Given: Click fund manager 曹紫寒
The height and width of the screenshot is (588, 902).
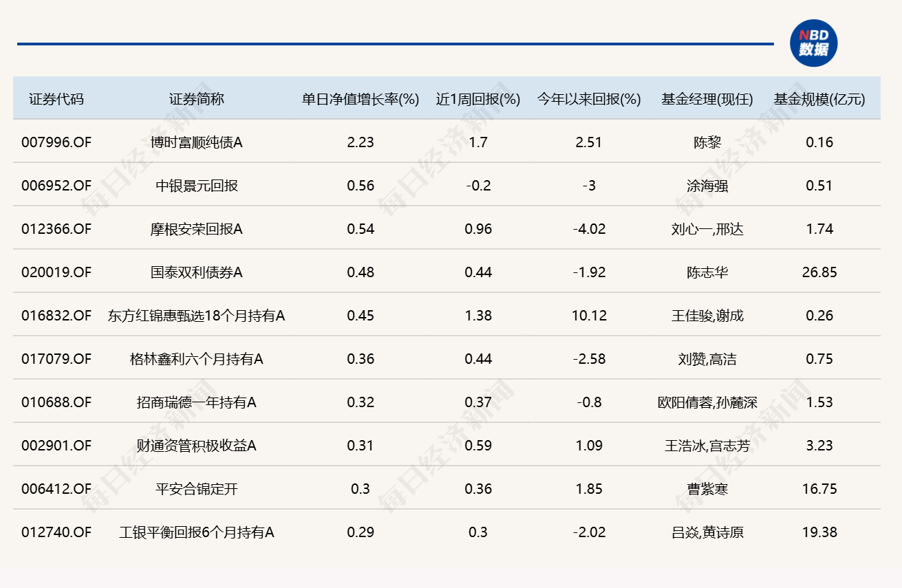Looking at the screenshot, I should tap(707, 489).
